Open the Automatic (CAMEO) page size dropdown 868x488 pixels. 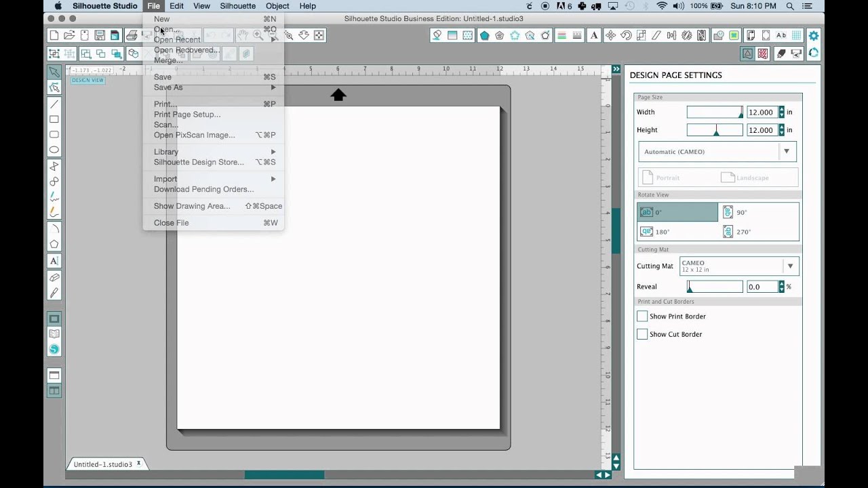tap(717, 152)
